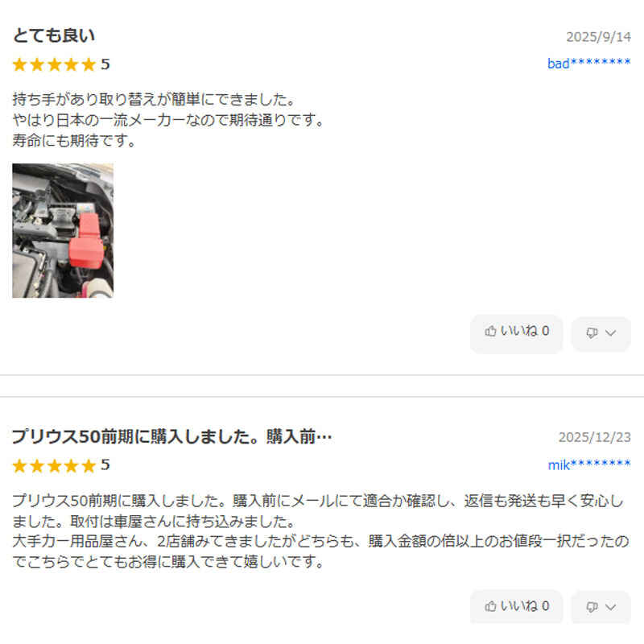The height and width of the screenshot is (644, 644).
Task: Click first star of the とても良い rating
Action: point(19,65)
